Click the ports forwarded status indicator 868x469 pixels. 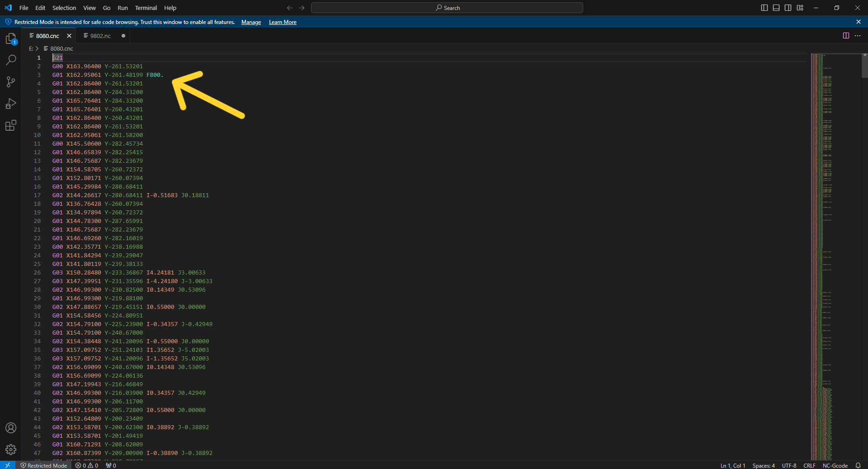click(111, 465)
